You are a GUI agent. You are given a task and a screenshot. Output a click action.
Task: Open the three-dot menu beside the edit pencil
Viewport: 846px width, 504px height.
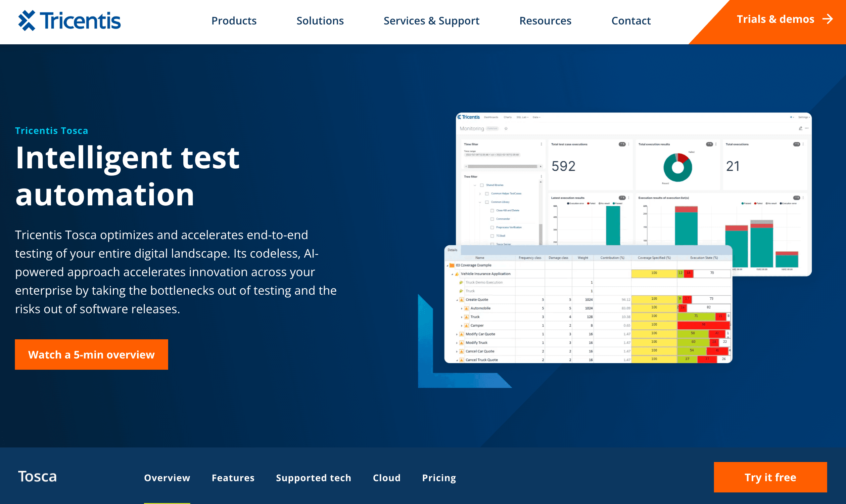[x=807, y=128]
